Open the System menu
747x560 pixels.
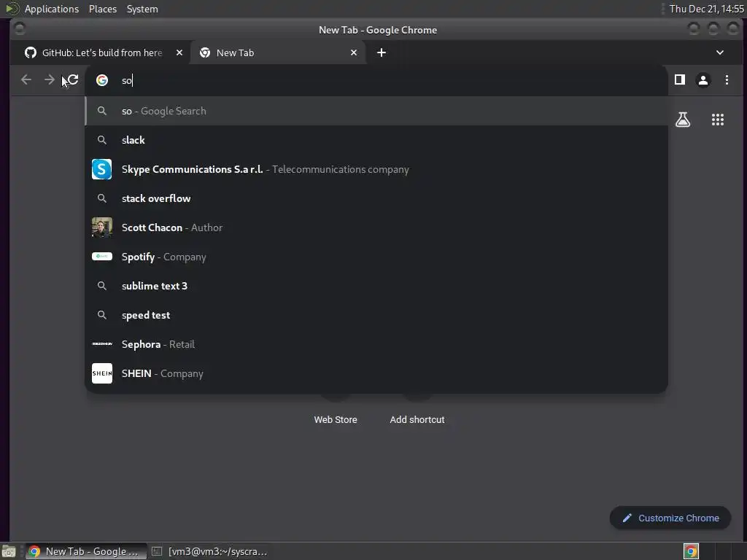click(142, 9)
